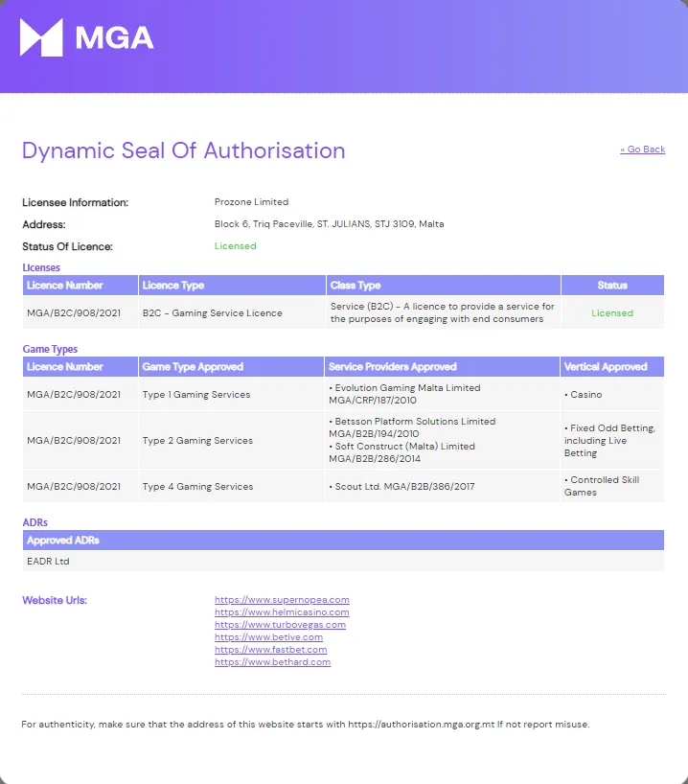Click the MGA logo icon in header

(x=41, y=37)
